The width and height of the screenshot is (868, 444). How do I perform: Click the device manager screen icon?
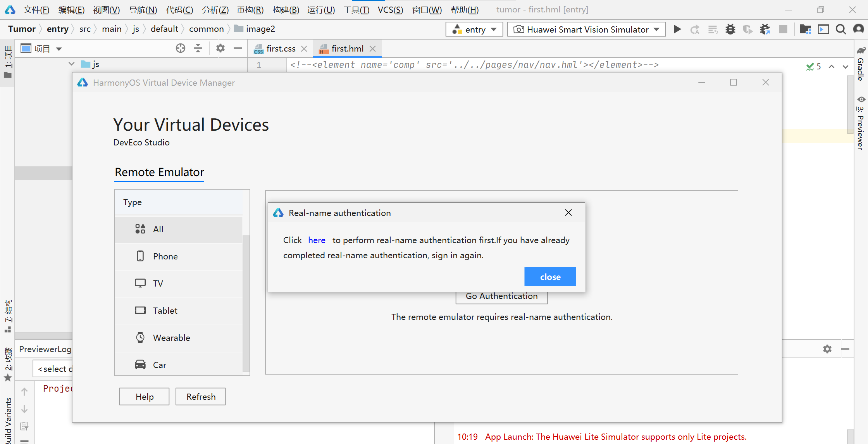coord(823,29)
